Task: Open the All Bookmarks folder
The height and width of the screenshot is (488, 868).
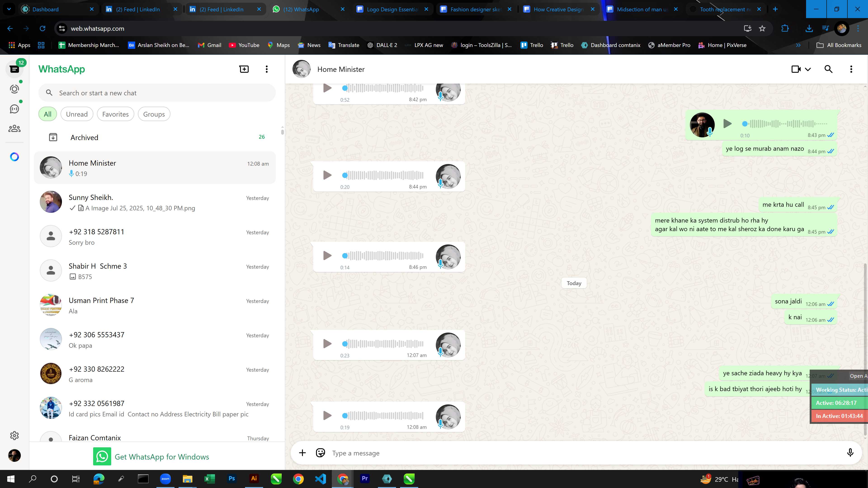Action: click(x=839, y=45)
